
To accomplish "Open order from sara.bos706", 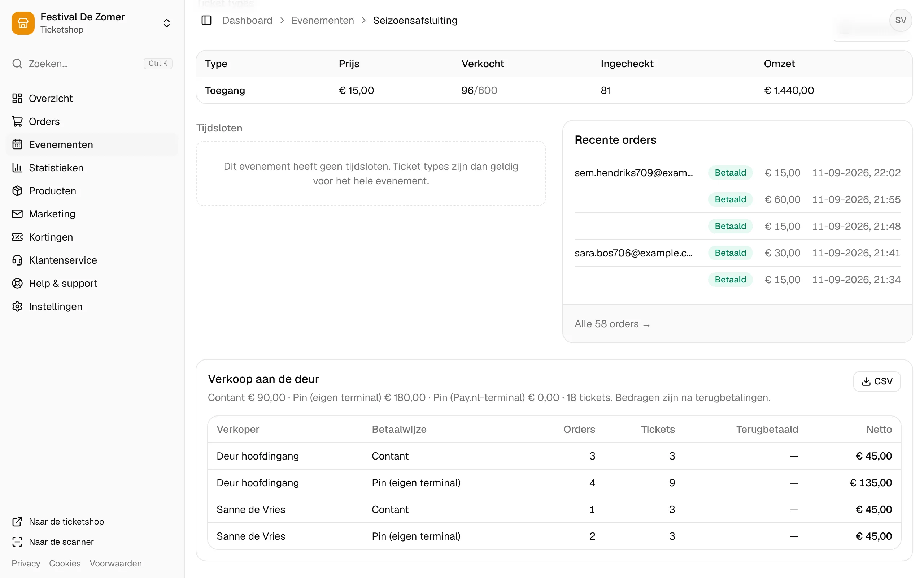I will coord(738,253).
